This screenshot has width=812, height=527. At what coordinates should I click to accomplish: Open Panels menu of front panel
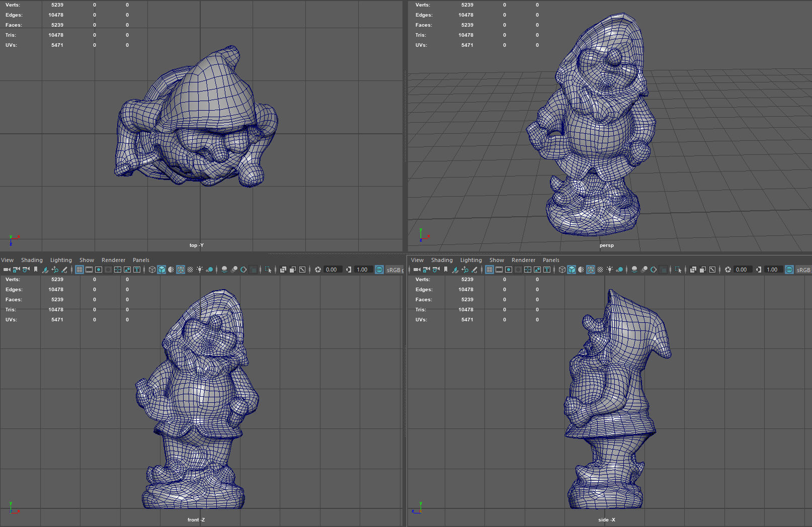point(141,260)
